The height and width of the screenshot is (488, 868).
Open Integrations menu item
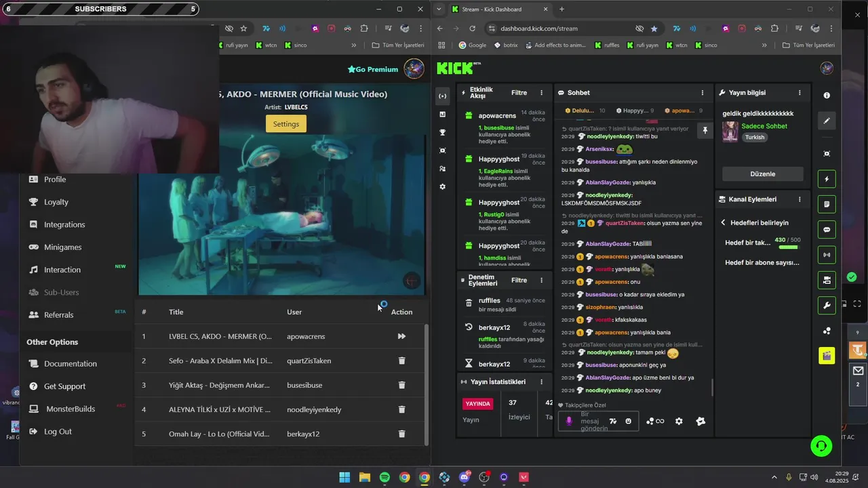click(x=64, y=224)
